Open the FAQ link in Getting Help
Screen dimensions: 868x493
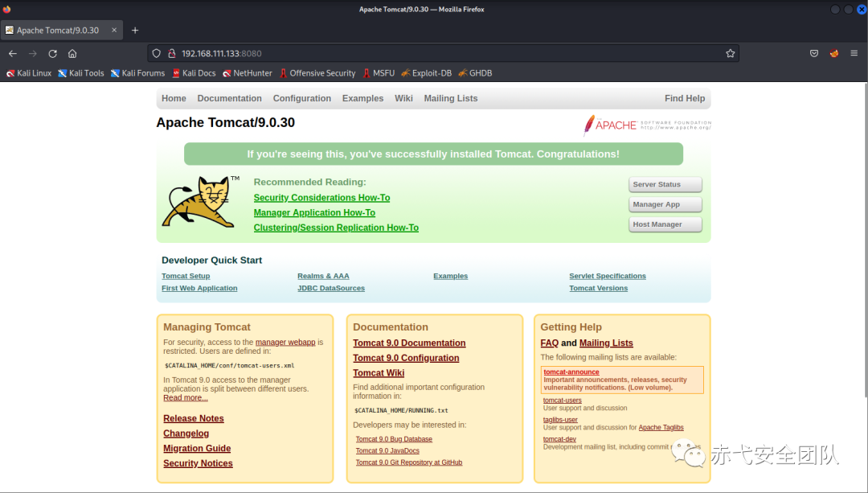(x=549, y=343)
